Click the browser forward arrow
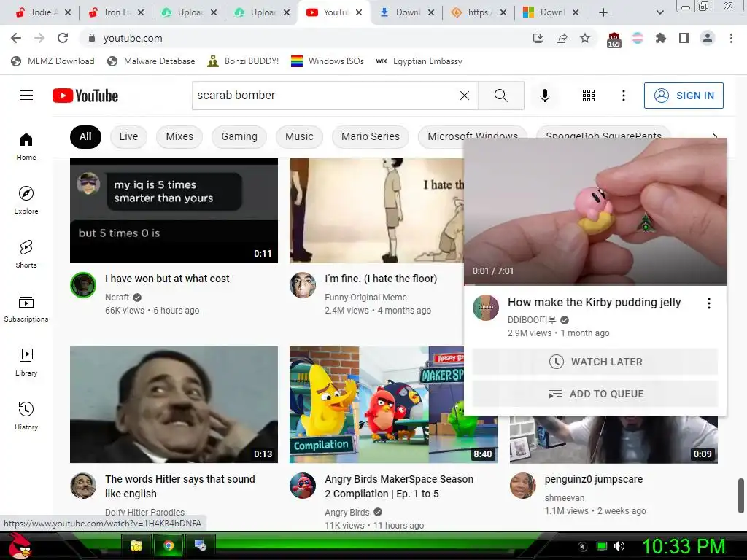The image size is (747, 560). [x=39, y=38]
